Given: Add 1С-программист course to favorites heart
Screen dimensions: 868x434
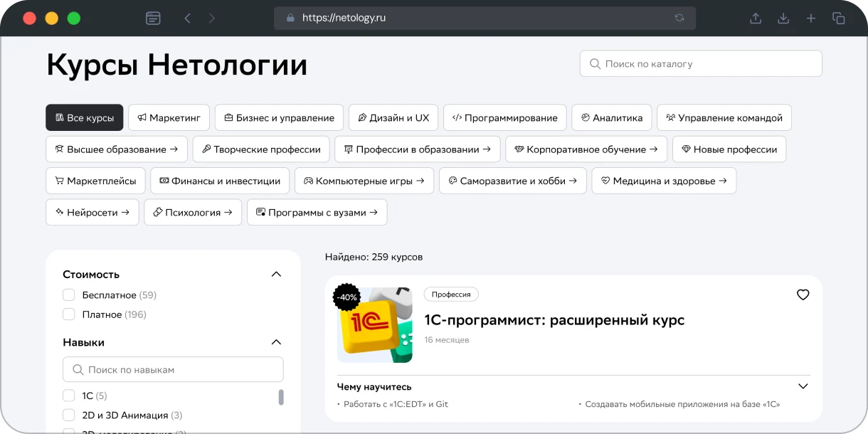Looking at the screenshot, I should [x=803, y=295].
